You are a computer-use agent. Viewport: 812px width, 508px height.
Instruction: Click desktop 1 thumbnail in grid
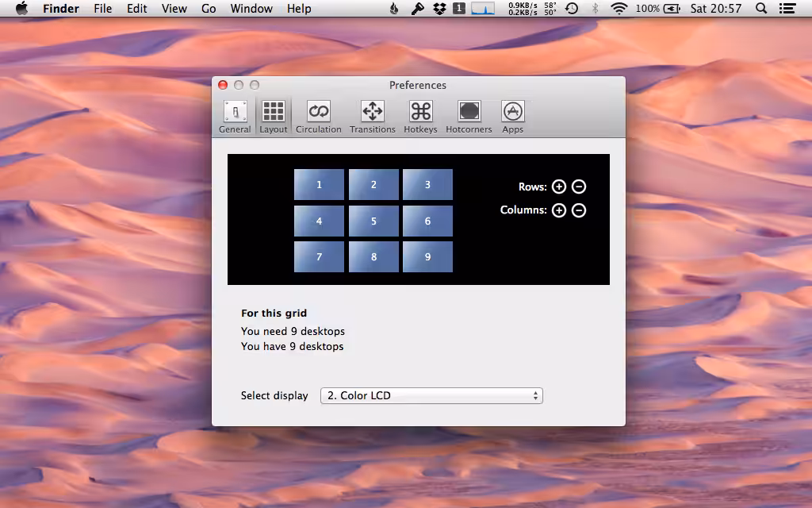pos(319,184)
